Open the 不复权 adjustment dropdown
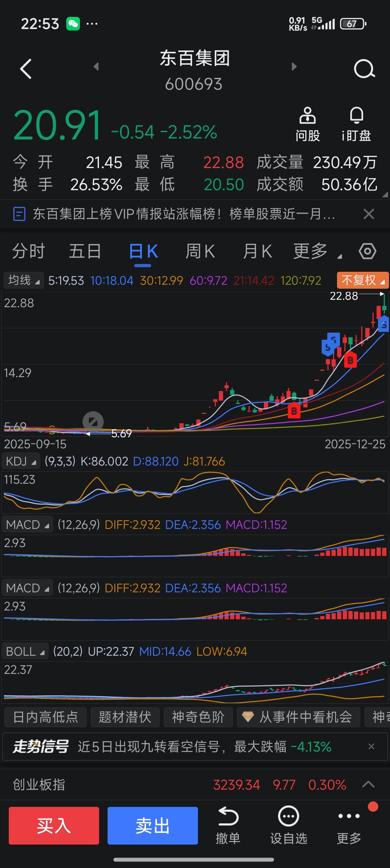 click(363, 280)
